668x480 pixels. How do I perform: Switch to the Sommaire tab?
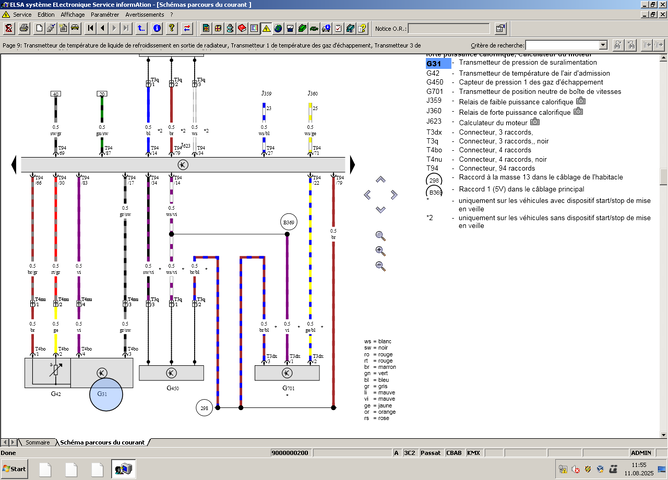tap(37, 443)
